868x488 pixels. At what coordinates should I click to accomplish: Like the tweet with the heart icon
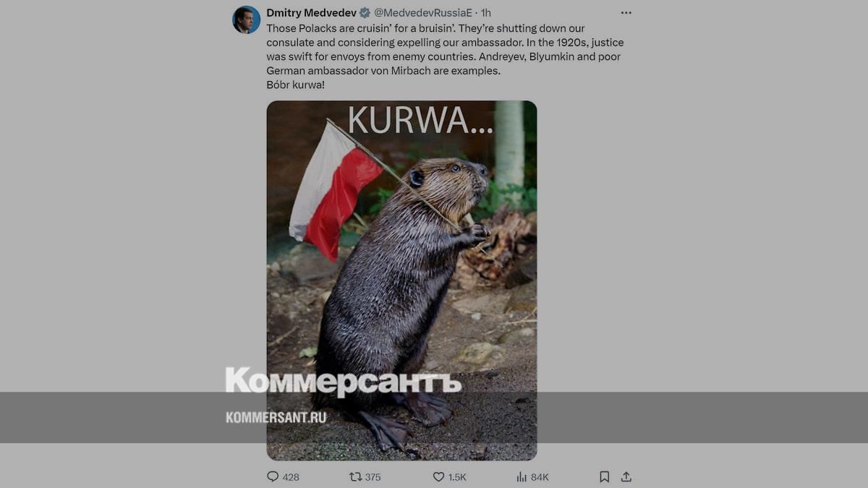coord(438,476)
